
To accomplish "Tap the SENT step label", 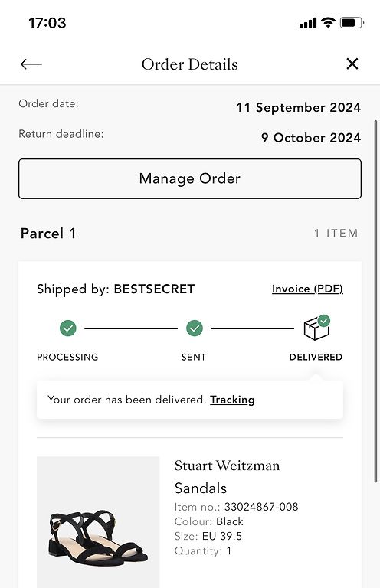I will point(194,357).
